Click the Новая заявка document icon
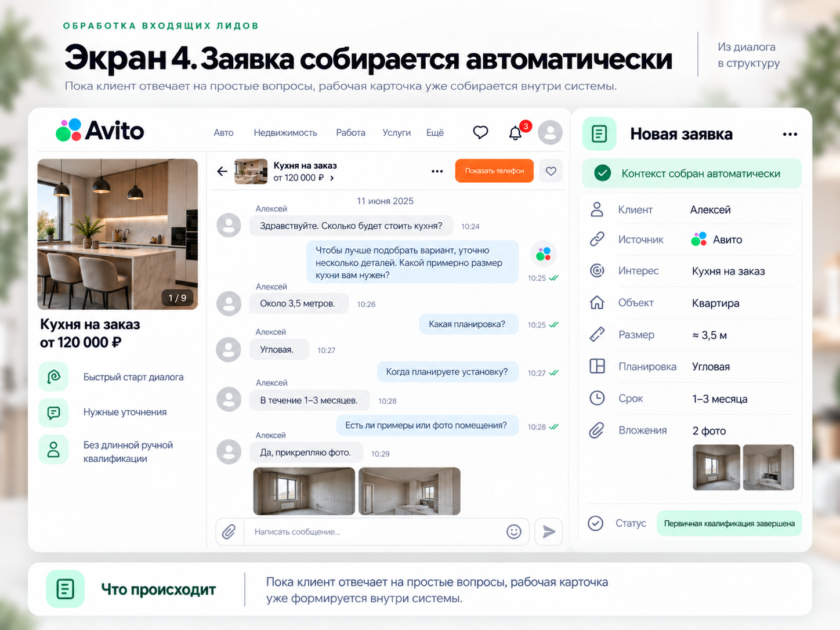The image size is (840, 630). point(599,133)
